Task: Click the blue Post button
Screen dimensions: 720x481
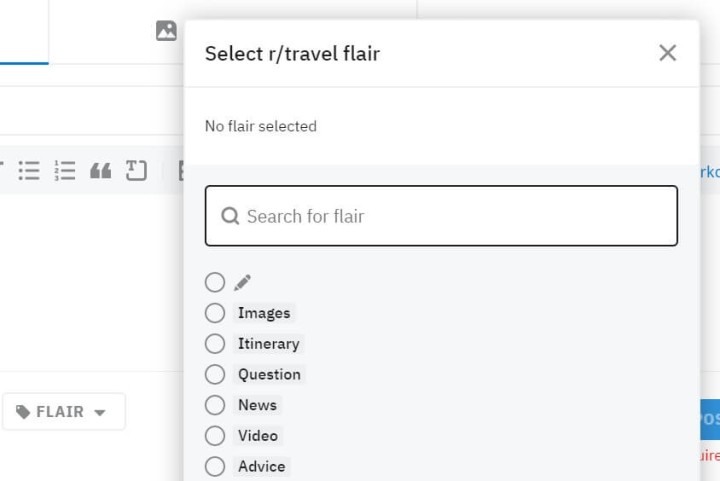Action: click(x=710, y=419)
